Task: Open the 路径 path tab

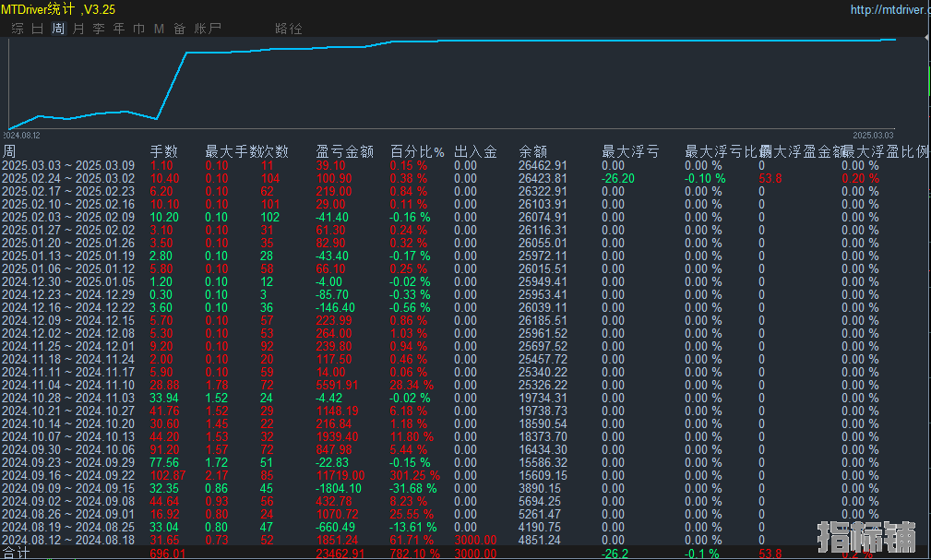Action: [x=289, y=29]
